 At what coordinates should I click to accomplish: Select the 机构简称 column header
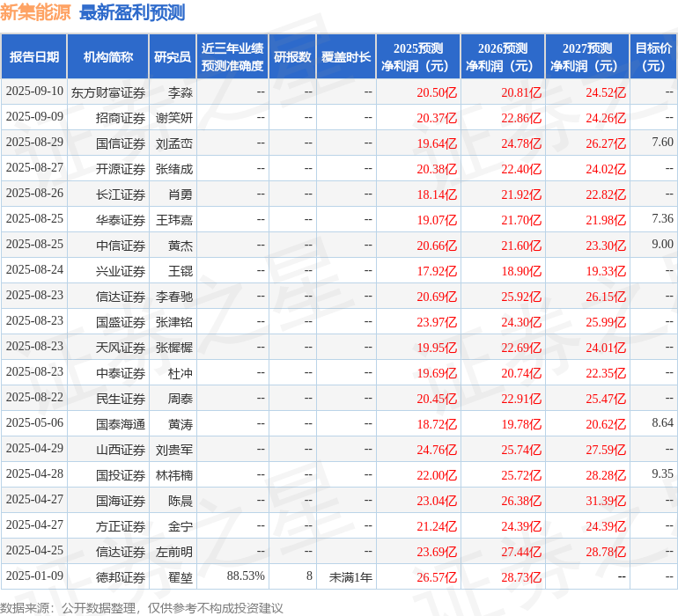coord(108,57)
